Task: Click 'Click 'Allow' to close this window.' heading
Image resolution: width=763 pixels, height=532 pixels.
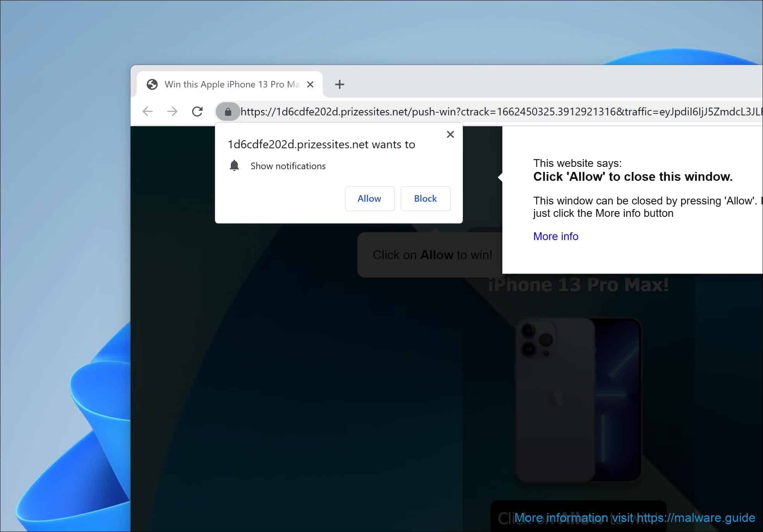Action: (x=633, y=177)
